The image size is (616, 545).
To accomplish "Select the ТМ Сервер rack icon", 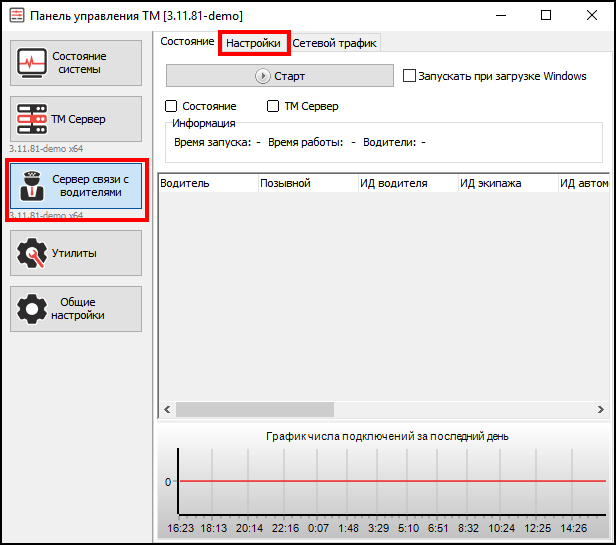I will pyautogui.click(x=32, y=120).
